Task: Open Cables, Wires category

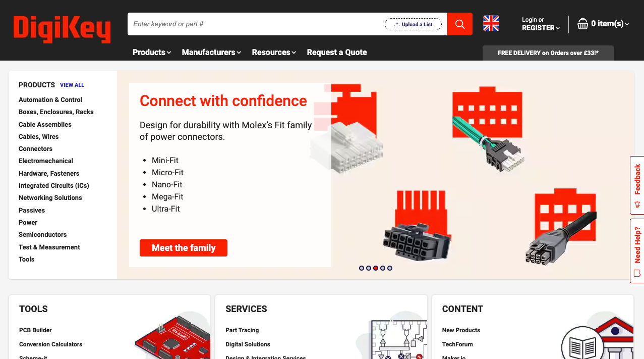Action: click(38, 136)
